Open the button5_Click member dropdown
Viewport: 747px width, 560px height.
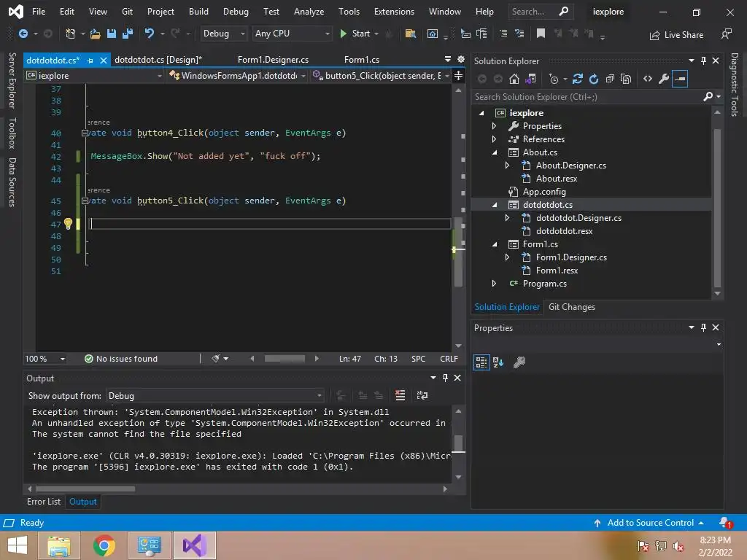[x=381, y=76]
